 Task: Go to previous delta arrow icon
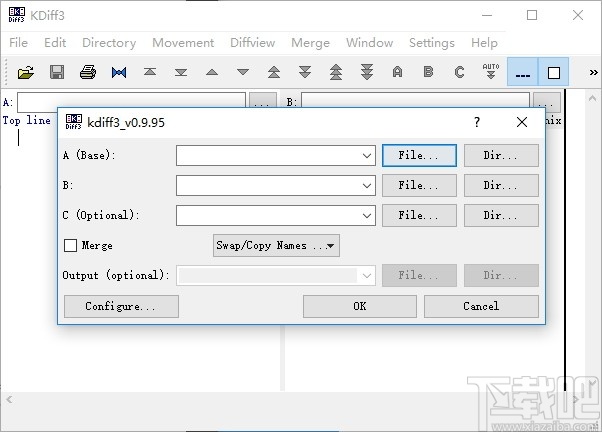212,72
